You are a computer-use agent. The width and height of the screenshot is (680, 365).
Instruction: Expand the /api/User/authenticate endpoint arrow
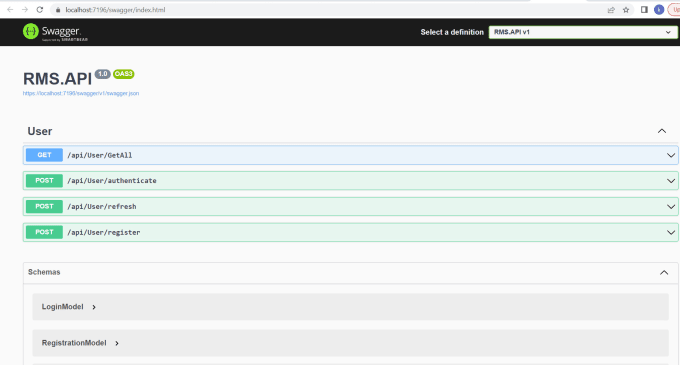[x=670, y=181]
